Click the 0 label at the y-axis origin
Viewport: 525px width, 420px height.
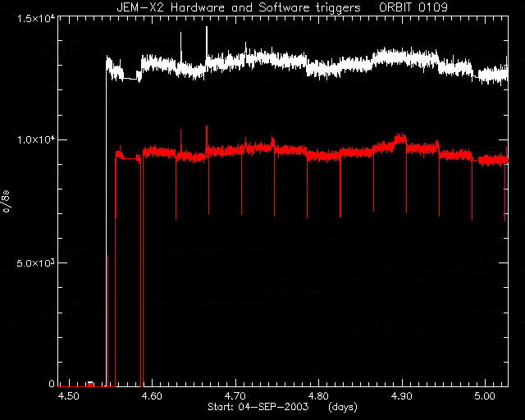click(52, 383)
